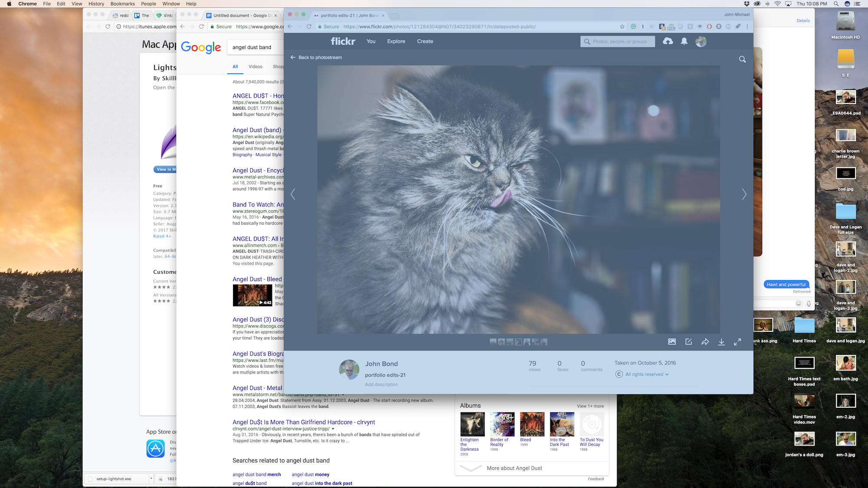Click the 'Enlighten the Darkness' album thumbnail

(x=472, y=424)
